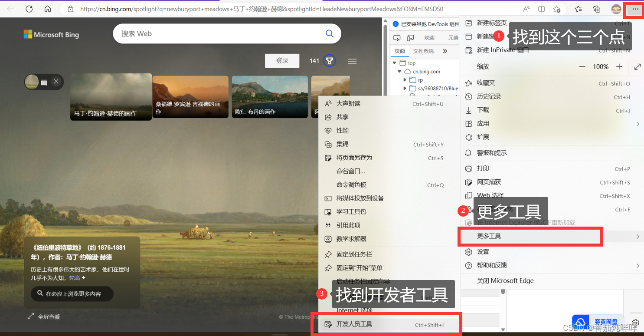Image resolution: width=644 pixels, height=336 pixels.
Task: Toggle DevTools device emulation icon
Action: point(410,38)
